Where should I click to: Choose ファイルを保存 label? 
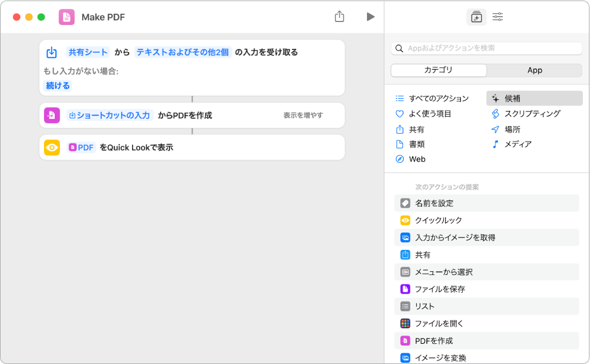click(x=440, y=289)
